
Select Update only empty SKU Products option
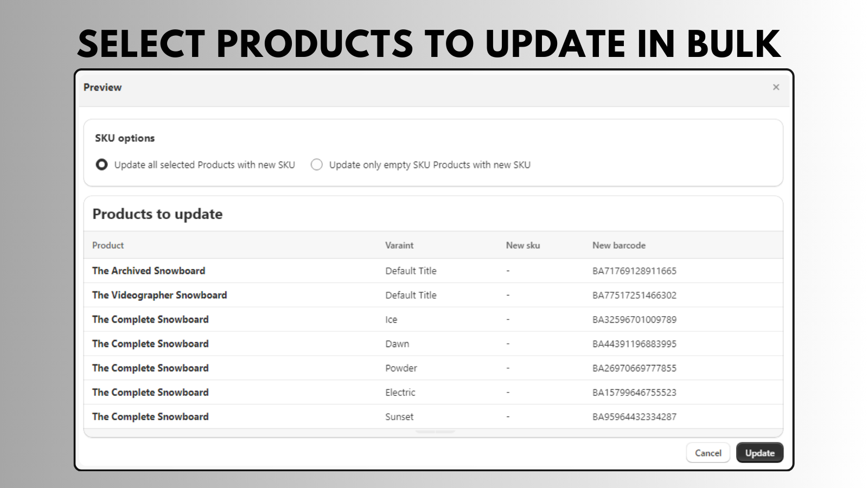(317, 165)
